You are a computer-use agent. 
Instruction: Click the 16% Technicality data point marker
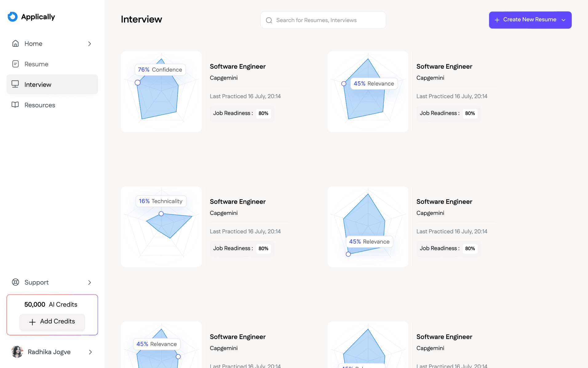[161, 213]
